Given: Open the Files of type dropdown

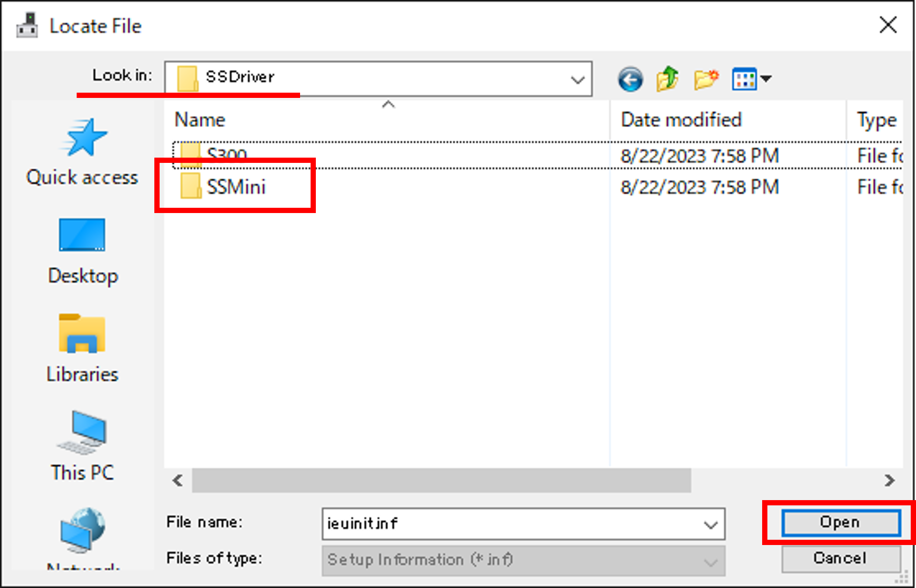Looking at the screenshot, I should [x=523, y=560].
